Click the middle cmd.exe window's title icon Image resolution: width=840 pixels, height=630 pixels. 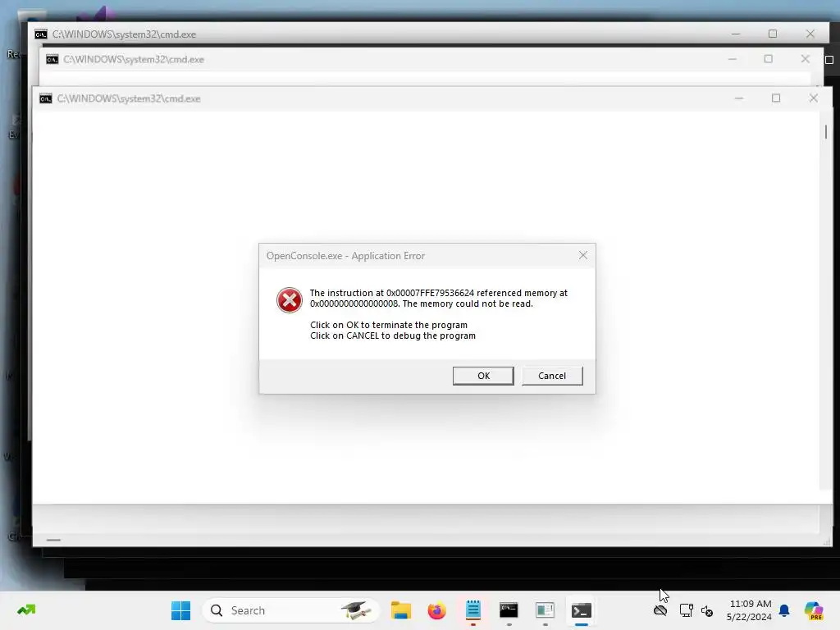(x=52, y=59)
